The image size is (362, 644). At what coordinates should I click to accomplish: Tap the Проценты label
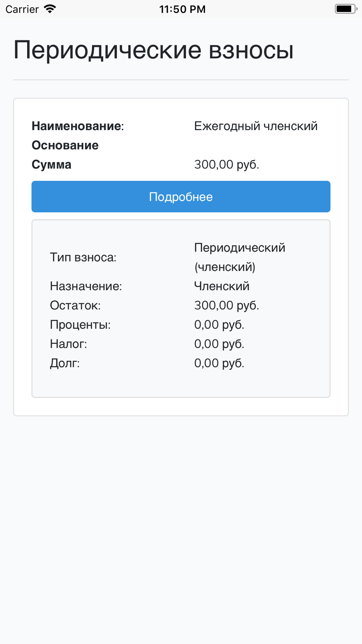click(x=80, y=325)
